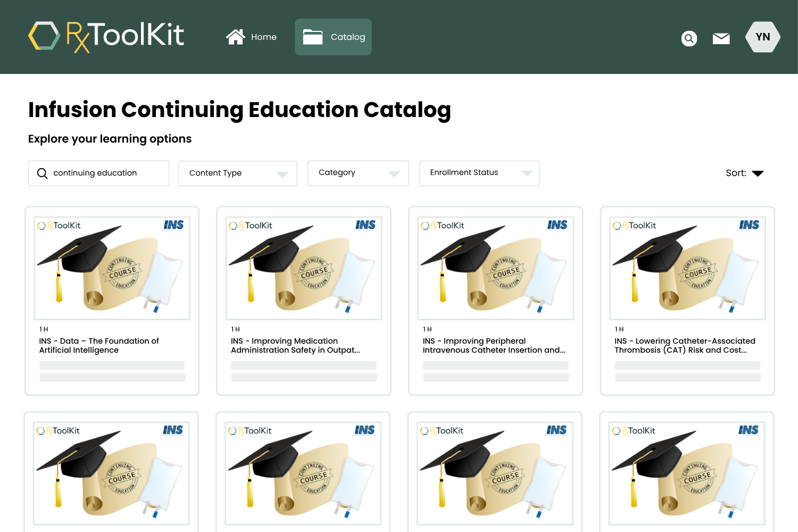
Task: Click the RxToolKit logo on the Medication Administration card
Action: click(x=251, y=226)
